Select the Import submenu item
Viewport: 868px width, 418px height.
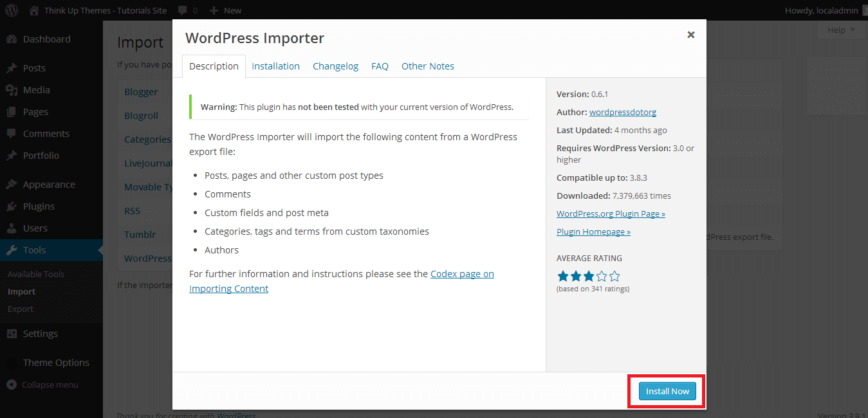tap(21, 291)
